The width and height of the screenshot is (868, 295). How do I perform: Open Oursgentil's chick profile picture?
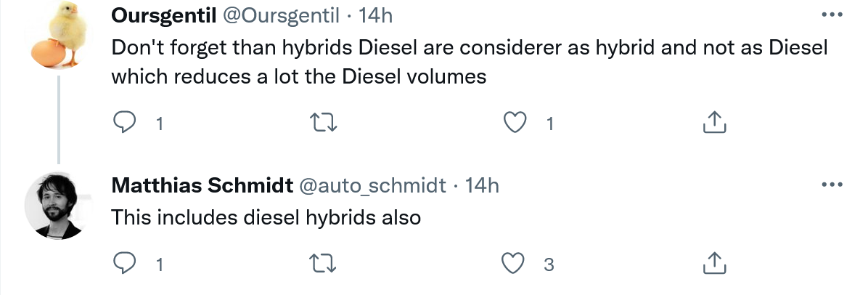[x=59, y=36]
